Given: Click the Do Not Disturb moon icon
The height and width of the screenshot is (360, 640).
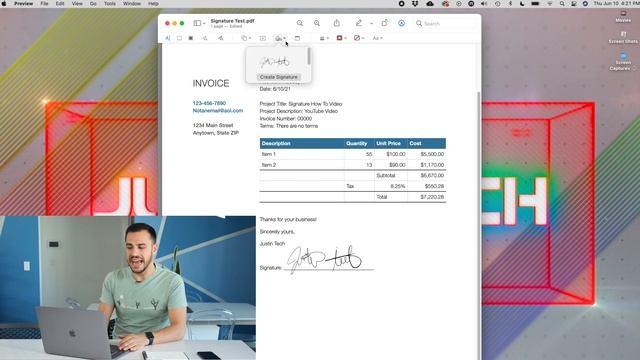Looking at the screenshot, I should [x=522, y=4].
